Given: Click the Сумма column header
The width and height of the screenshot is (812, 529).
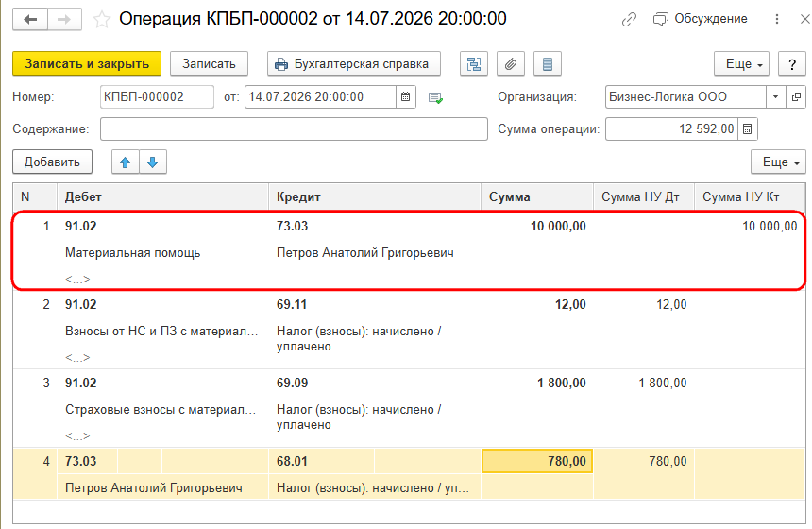Looking at the screenshot, I should click(x=537, y=196).
